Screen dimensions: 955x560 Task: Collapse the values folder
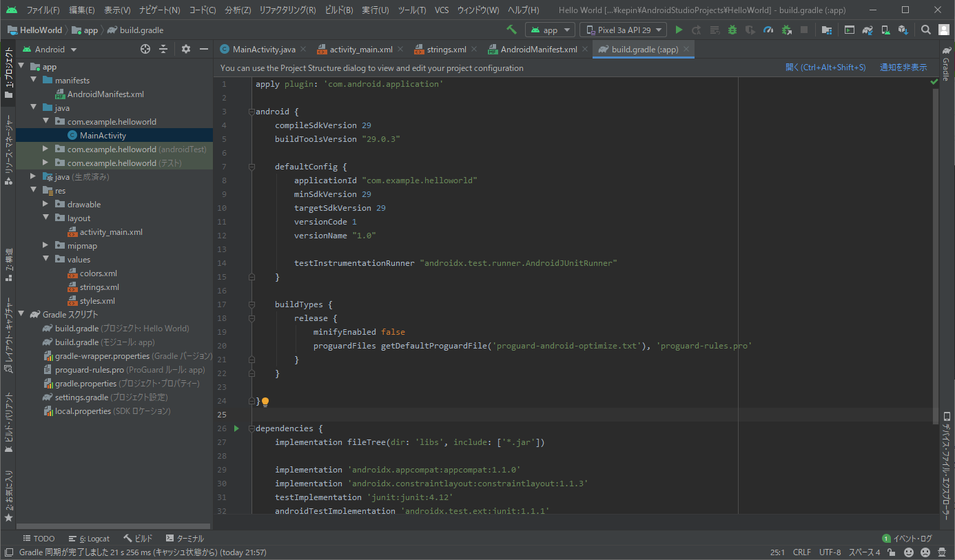[46, 260]
